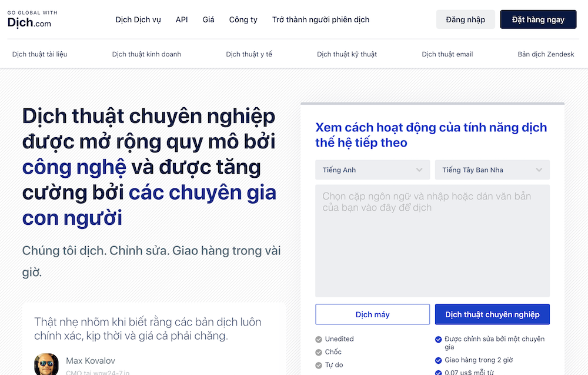
Task: Switch to the 'Dịch thuật y tế' tab
Action: point(248,54)
